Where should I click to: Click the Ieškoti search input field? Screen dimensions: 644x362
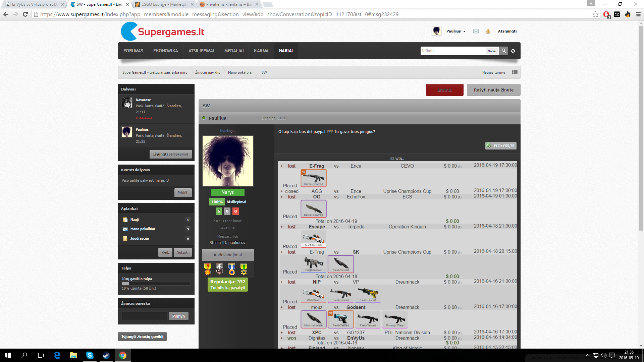pyautogui.click(x=453, y=51)
